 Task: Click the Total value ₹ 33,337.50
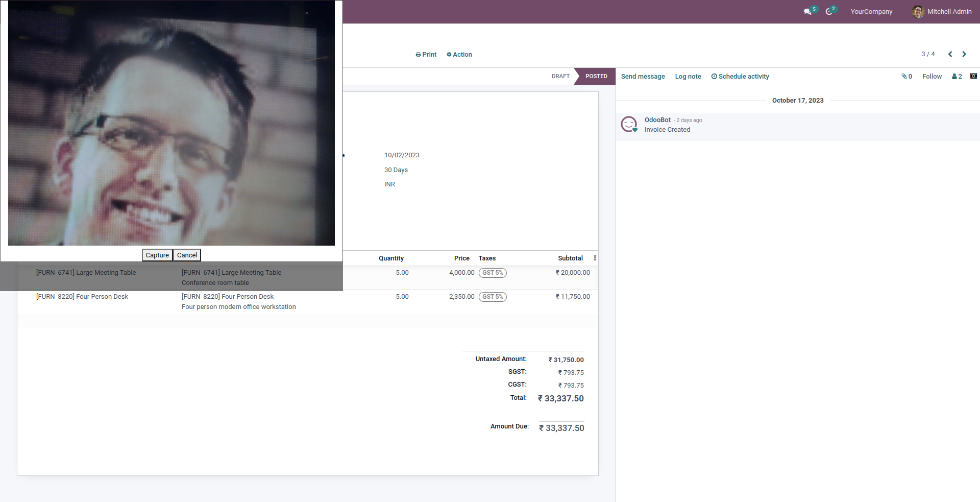click(x=561, y=398)
